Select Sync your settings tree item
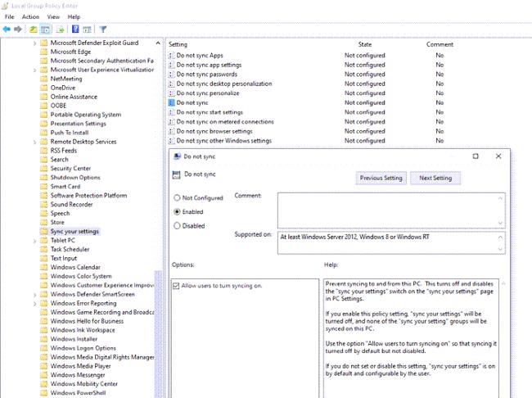The image size is (532, 398). (74, 231)
